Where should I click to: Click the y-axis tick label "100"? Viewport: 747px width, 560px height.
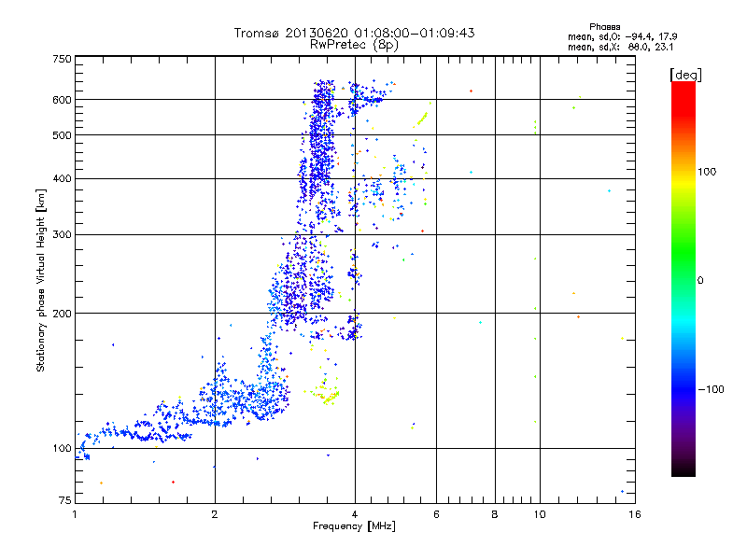pos(62,448)
